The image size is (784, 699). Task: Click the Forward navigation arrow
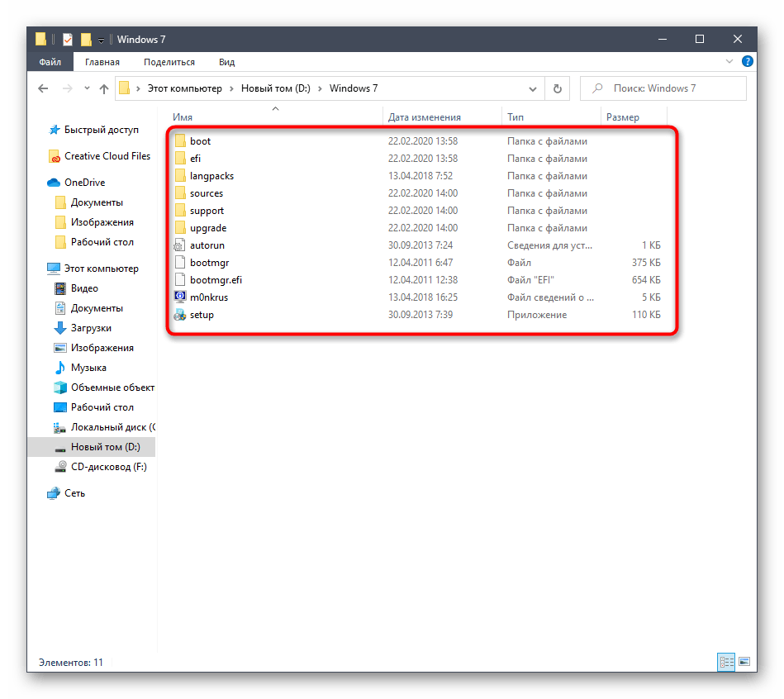tap(68, 88)
